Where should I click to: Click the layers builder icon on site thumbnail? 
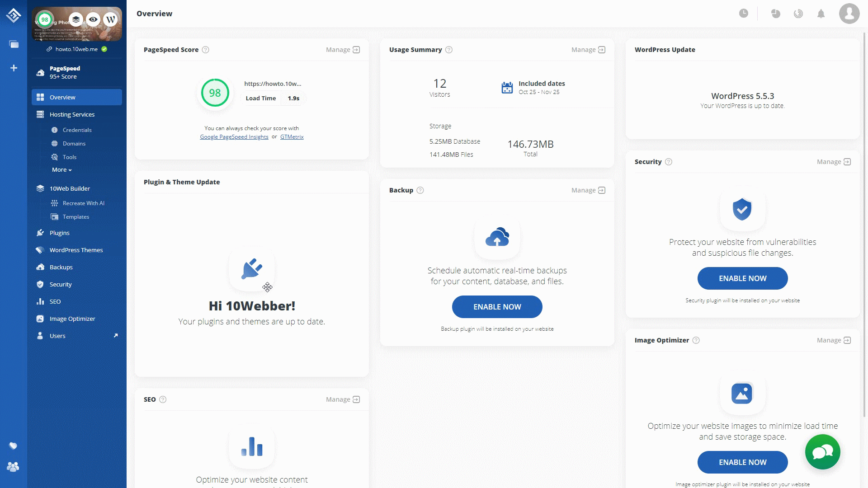(76, 19)
